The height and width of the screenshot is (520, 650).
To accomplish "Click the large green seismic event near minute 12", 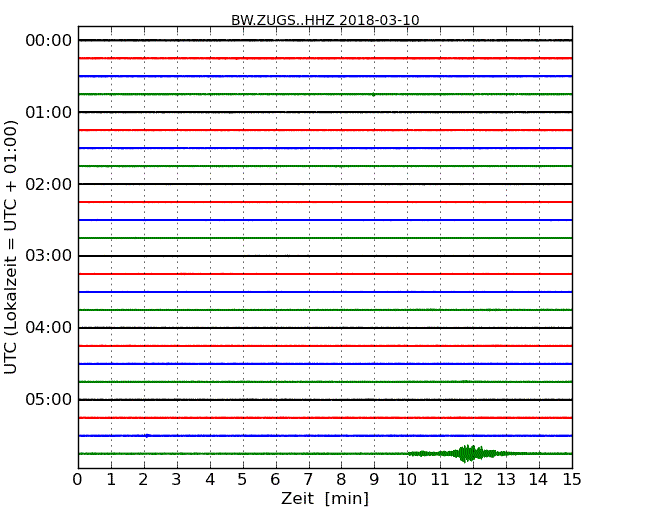I will point(468,454).
